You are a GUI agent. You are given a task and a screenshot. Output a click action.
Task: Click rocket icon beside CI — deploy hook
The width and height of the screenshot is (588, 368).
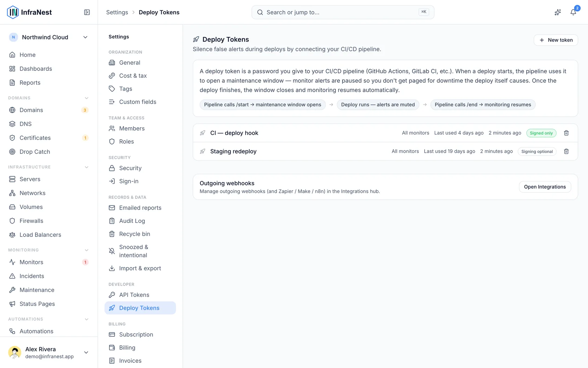click(202, 133)
